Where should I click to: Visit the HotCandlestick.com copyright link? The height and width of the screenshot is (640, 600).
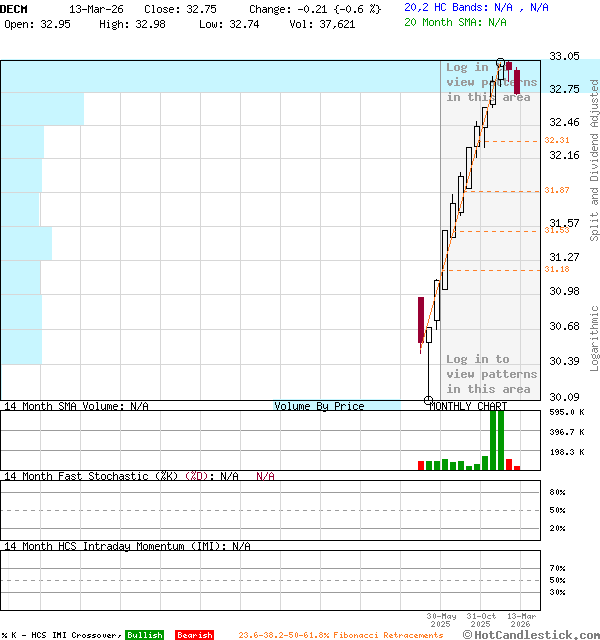[531, 634]
